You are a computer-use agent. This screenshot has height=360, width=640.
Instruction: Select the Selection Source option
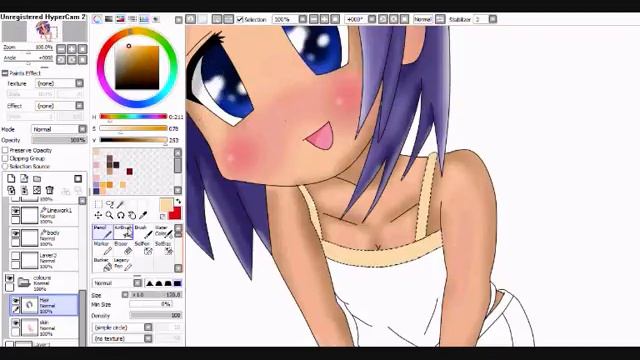click(x=5, y=167)
